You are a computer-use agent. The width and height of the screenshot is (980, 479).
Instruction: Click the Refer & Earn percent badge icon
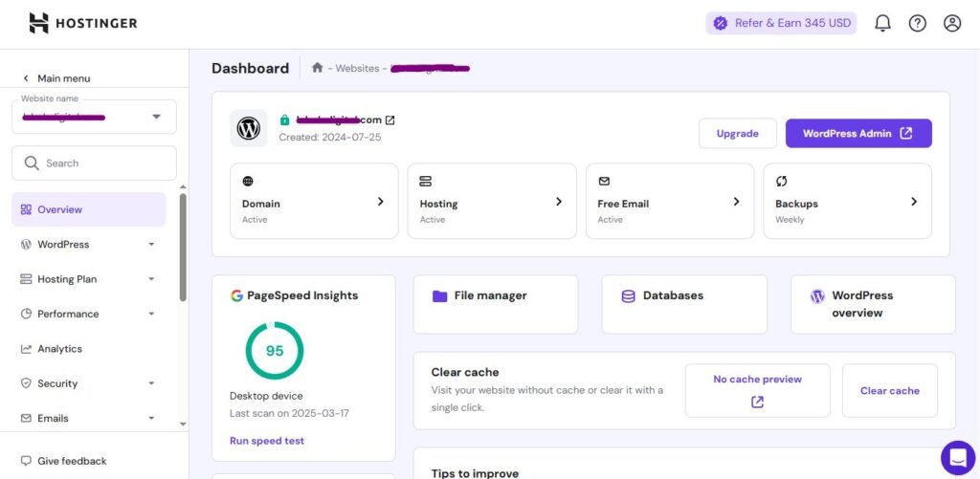pyautogui.click(x=720, y=23)
